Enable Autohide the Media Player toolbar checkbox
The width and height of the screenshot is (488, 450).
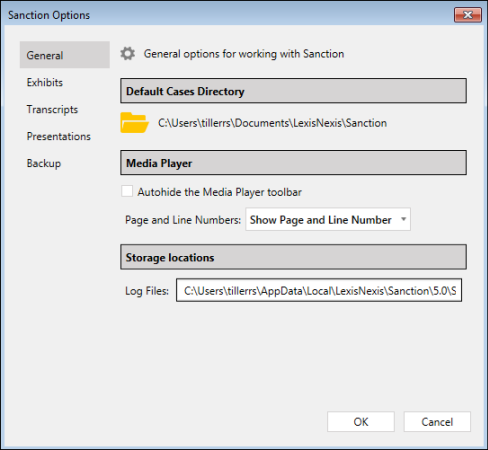tap(127, 191)
